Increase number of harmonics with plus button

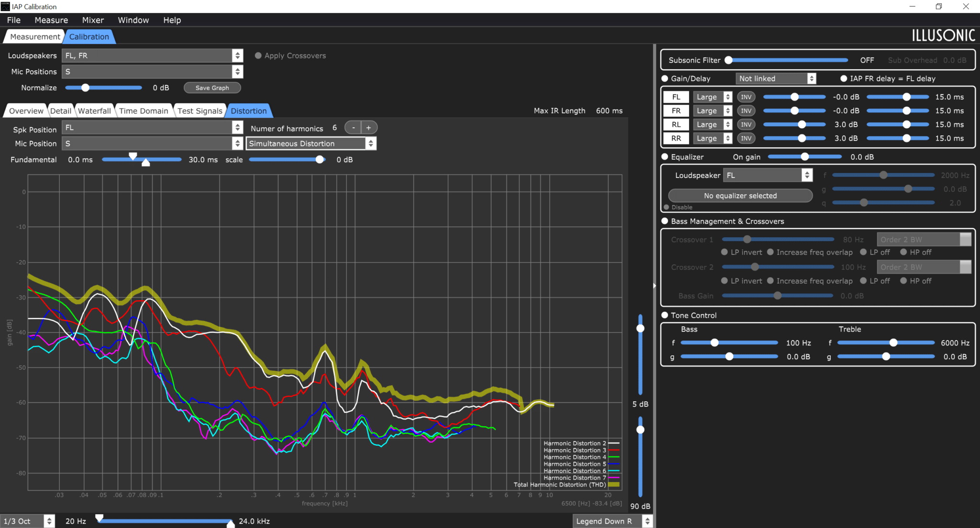(369, 128)
